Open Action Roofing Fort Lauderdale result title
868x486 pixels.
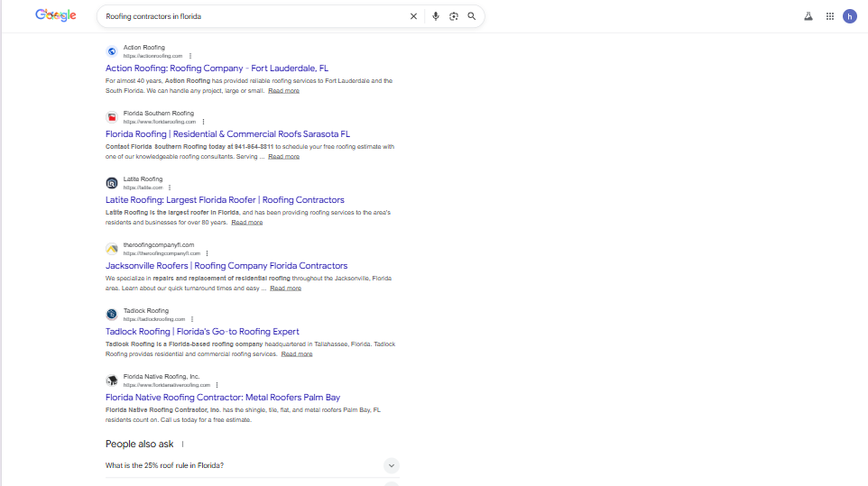pyautogui.click(x=217, y=69)
